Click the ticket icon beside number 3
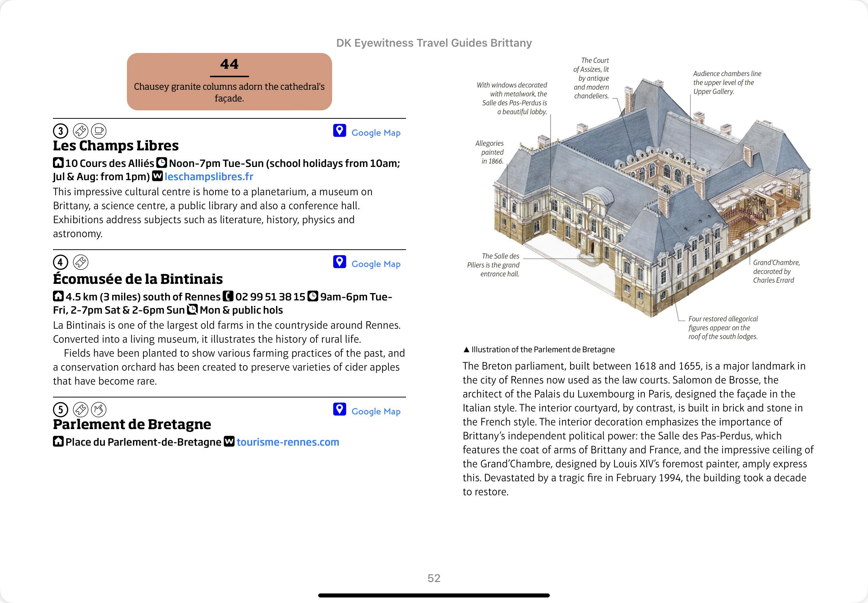 [x=81, y=131]
